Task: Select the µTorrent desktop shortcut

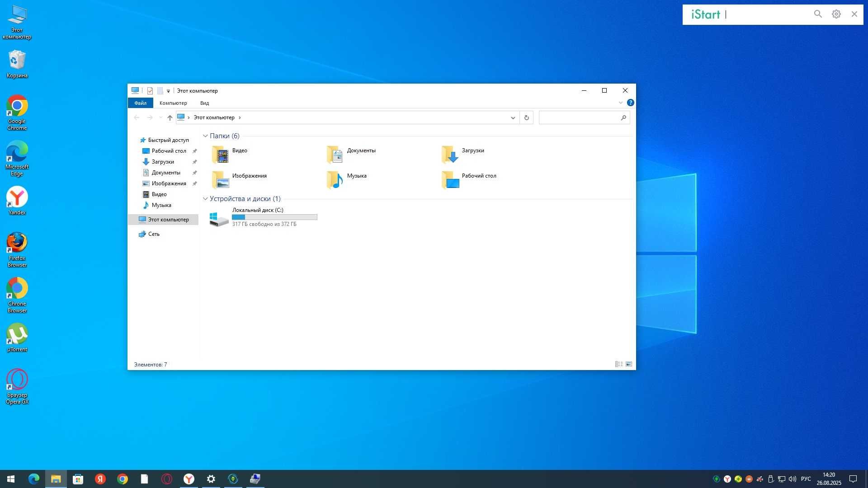Action: 17,338
